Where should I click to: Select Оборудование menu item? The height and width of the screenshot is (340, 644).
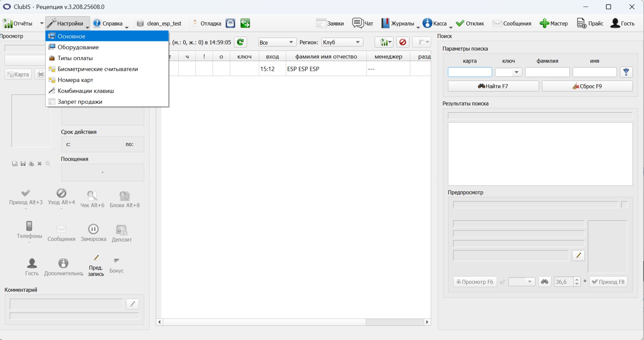click(x=107, y=47)
